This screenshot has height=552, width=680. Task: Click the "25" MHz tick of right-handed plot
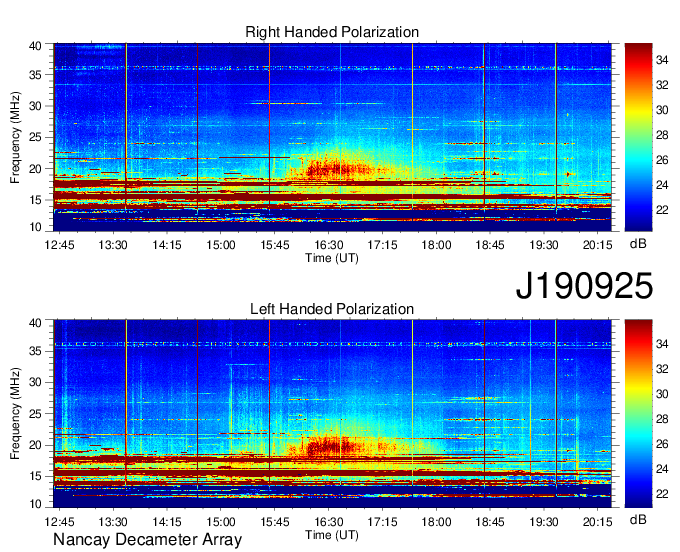[x=36, y=137]
